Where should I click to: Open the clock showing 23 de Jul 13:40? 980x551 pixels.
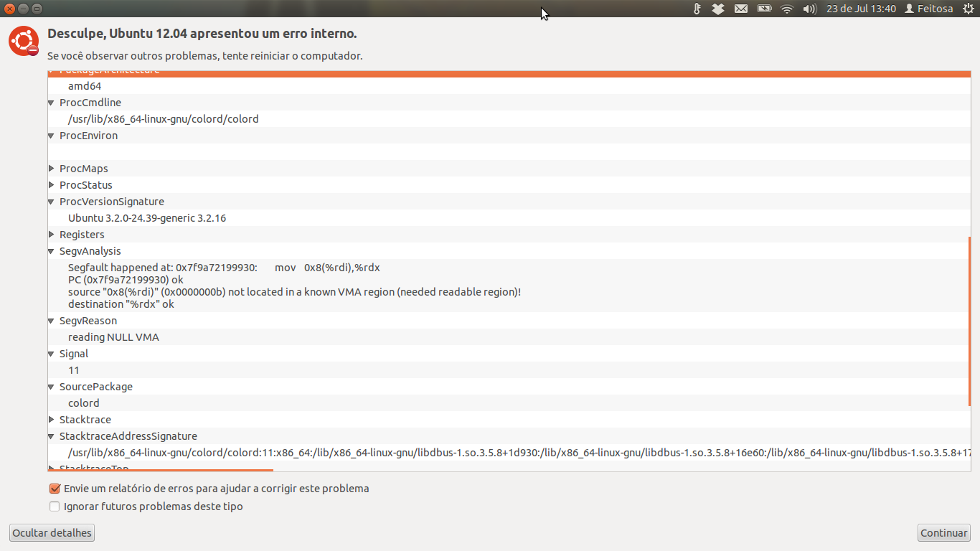point(861,9)
